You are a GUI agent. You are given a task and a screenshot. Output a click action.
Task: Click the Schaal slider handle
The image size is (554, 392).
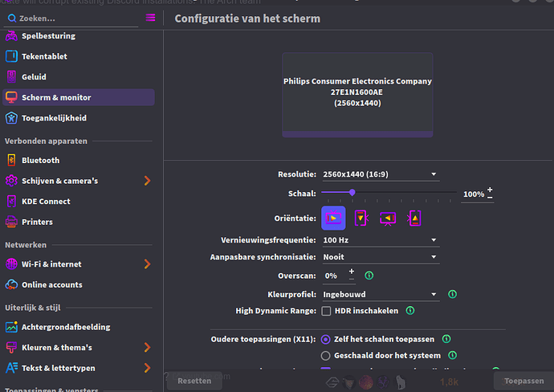[x=352, y=192]
